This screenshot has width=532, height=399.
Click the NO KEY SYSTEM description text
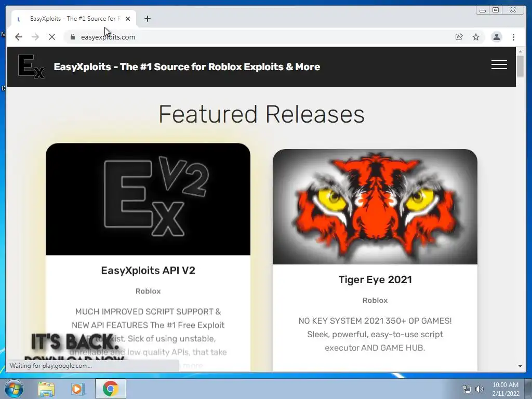[375, 334]
